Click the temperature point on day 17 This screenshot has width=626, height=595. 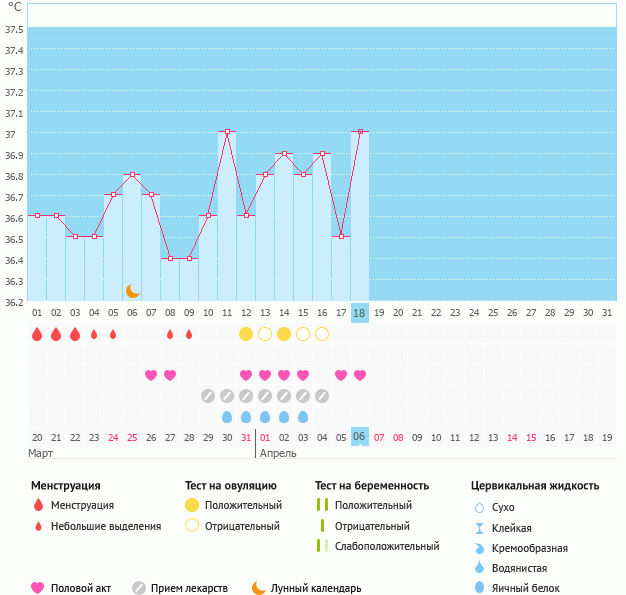point(341,236)
